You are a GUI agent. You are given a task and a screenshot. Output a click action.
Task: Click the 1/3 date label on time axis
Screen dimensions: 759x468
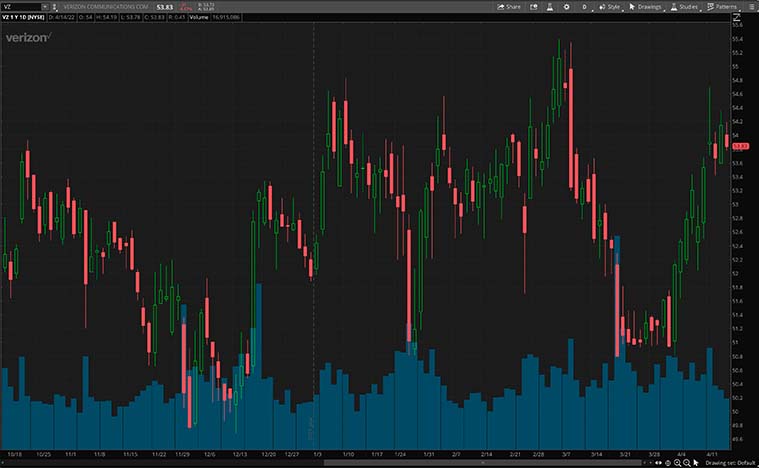[318, 454]
